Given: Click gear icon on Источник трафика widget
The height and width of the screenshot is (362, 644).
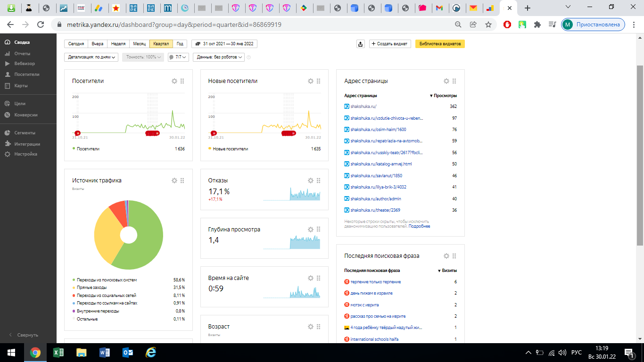Looking at the screenshot, I should point(174,181).
